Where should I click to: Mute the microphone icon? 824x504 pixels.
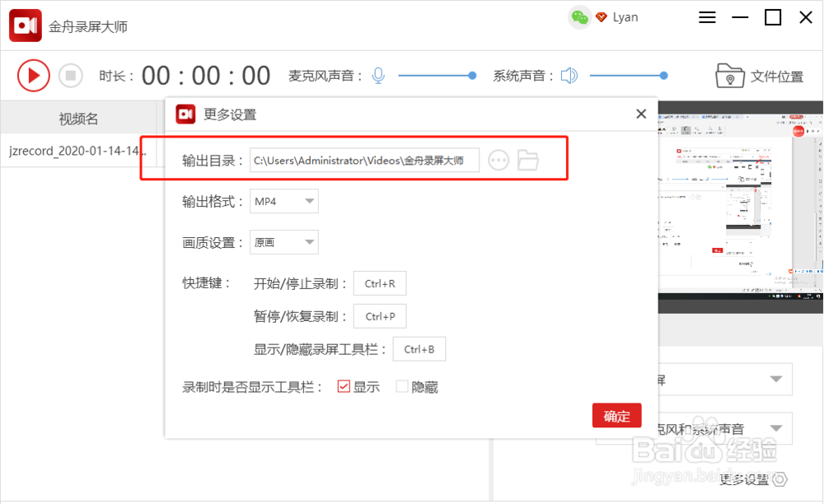(378, 76)
